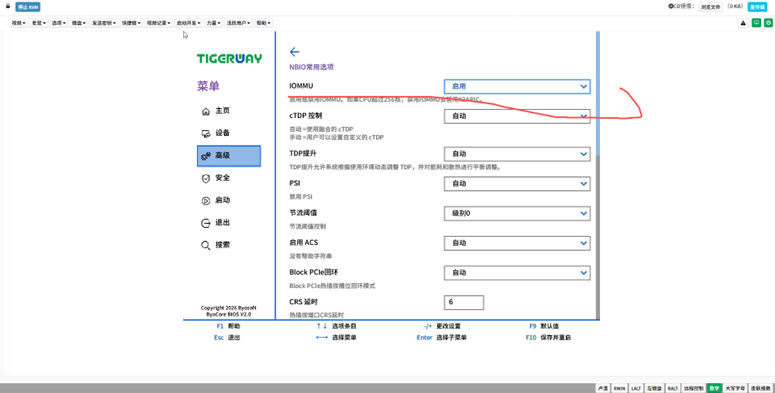Click the blue button beside 0 KB
Viewport: 775px width, 393px height.
pos(757,7)
